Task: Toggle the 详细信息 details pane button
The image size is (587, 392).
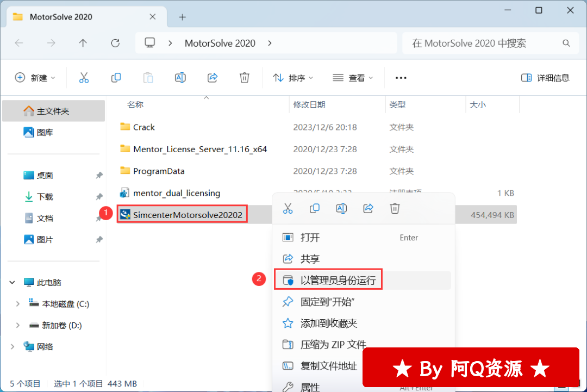Action: (x=545, y=78)
